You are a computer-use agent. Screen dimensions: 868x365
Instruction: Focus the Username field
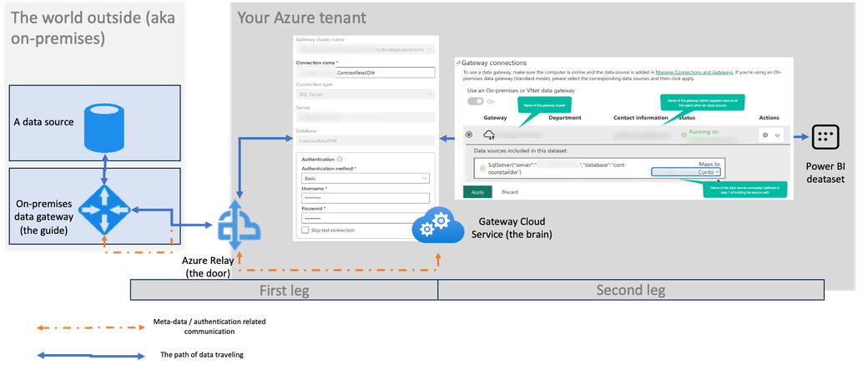(x=366, y=198)
